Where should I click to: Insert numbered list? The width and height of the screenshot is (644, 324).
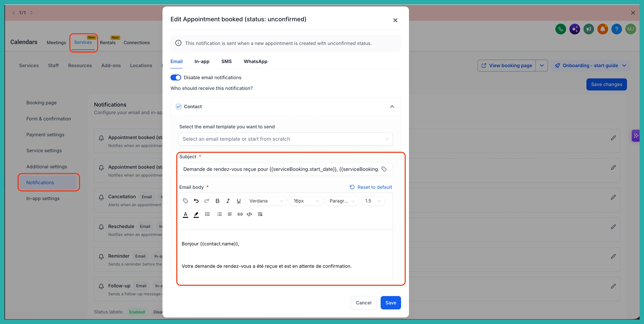pyautogui.click(x=219, y=214)
